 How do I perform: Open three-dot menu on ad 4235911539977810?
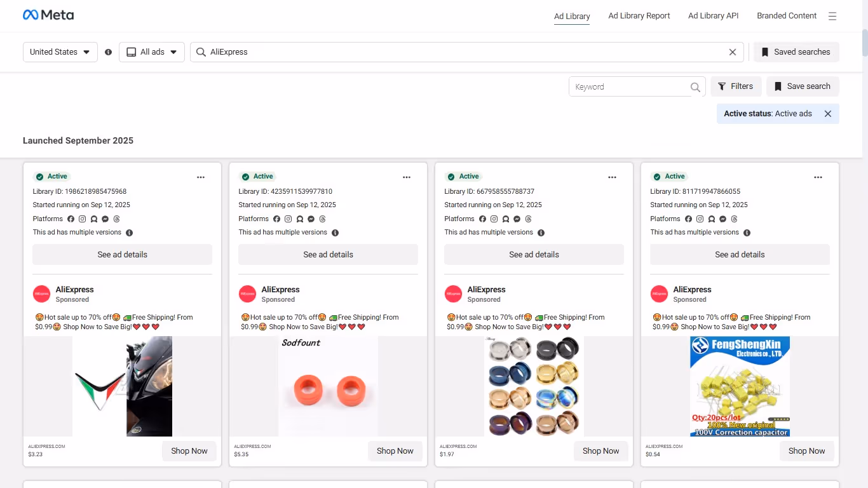click(x=407, y=177)
